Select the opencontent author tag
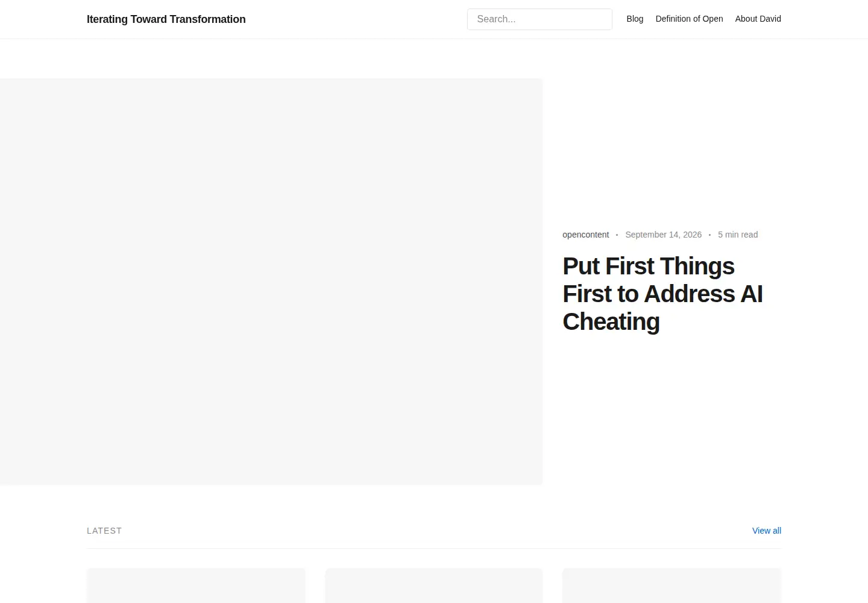Image resolution: width=868 pixels, height=603 pixels. (x=585, y=235)
